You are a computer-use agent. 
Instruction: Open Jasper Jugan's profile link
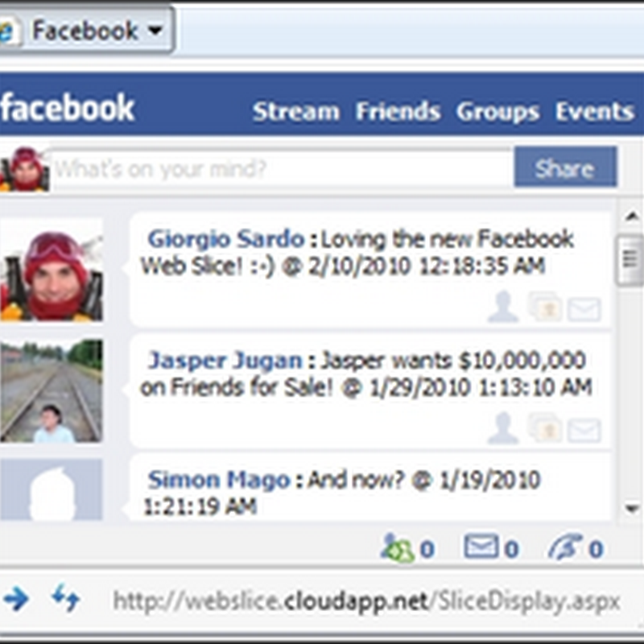click(x=225, y=361)
